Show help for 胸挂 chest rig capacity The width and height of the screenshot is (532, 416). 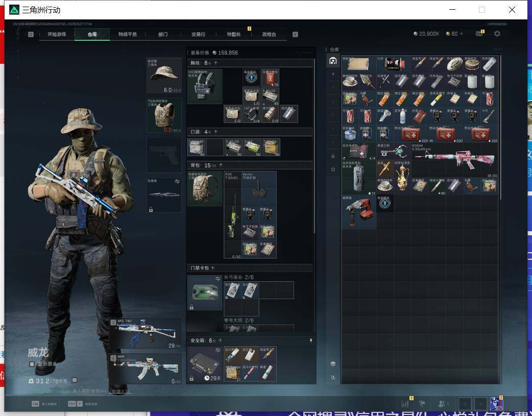(x=215, y=63)
